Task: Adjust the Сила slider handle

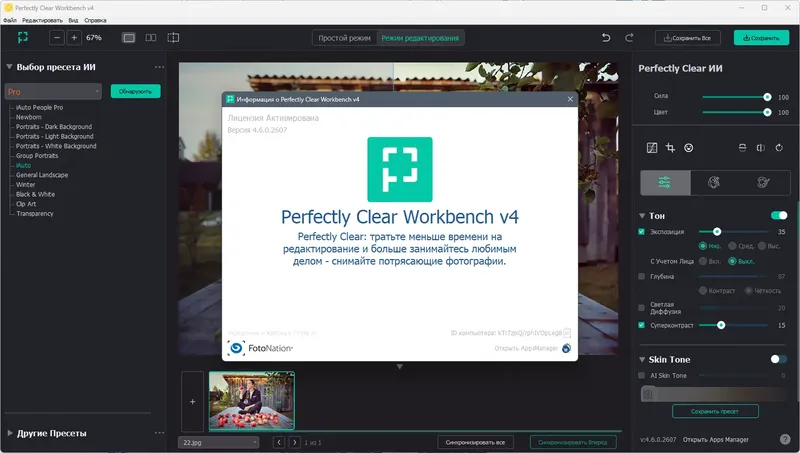Action: [x=767, y=97]
